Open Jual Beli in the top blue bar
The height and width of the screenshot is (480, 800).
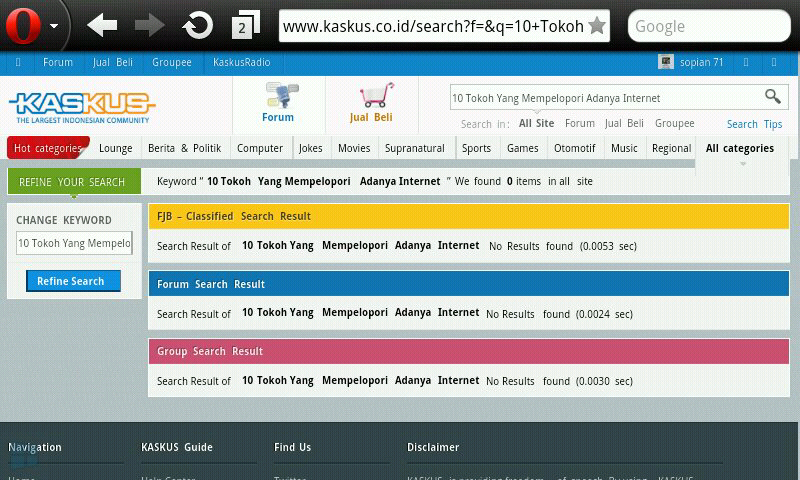(113, 62)
